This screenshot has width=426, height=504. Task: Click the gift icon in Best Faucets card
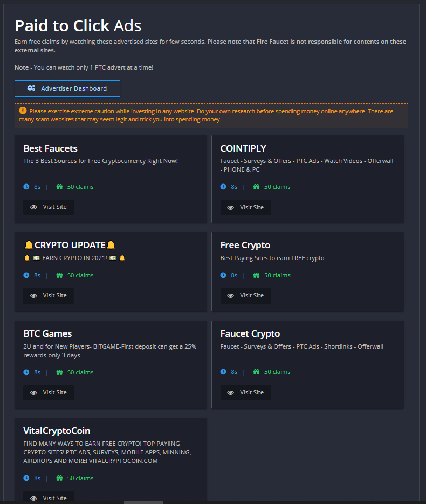59,187
